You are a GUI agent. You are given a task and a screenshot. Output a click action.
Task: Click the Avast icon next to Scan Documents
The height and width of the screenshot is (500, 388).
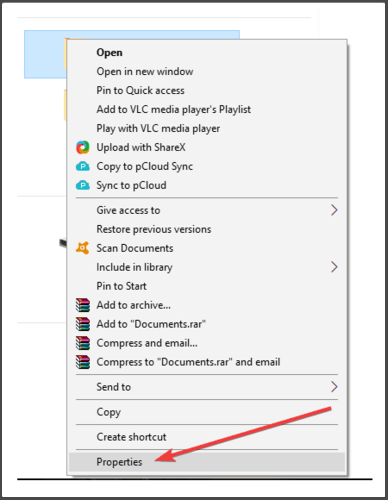click(83, 248)
